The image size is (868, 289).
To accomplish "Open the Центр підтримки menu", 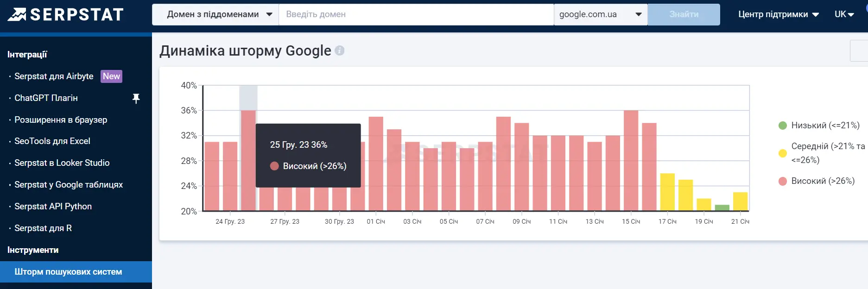I will (x=779, y=14).
